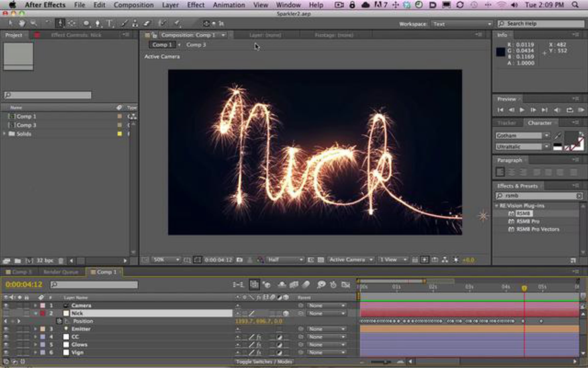Select RSMB Pro effect preset
588x368 pixels.
(528, 222)
